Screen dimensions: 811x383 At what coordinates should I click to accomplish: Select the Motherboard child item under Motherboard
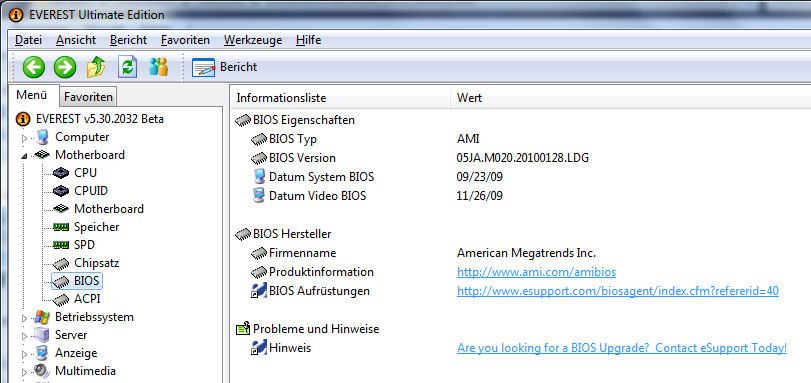click(x=109, y=209)
